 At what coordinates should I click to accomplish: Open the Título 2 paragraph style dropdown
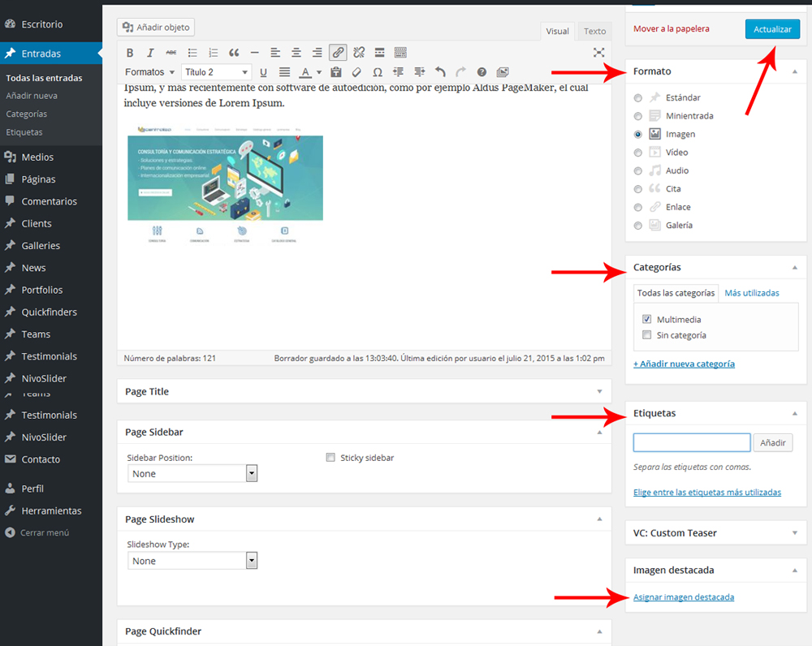[x=216, y=72]
